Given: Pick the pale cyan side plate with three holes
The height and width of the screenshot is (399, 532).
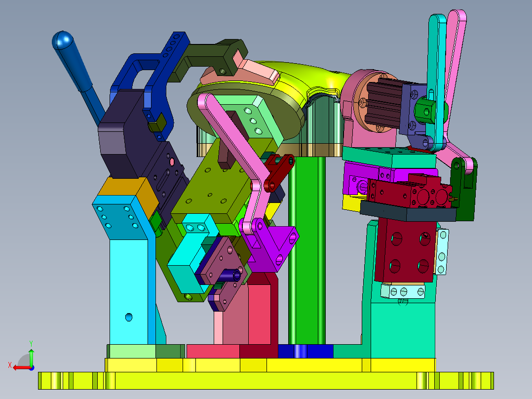Looking at the screenshot, I should point(442,251).
